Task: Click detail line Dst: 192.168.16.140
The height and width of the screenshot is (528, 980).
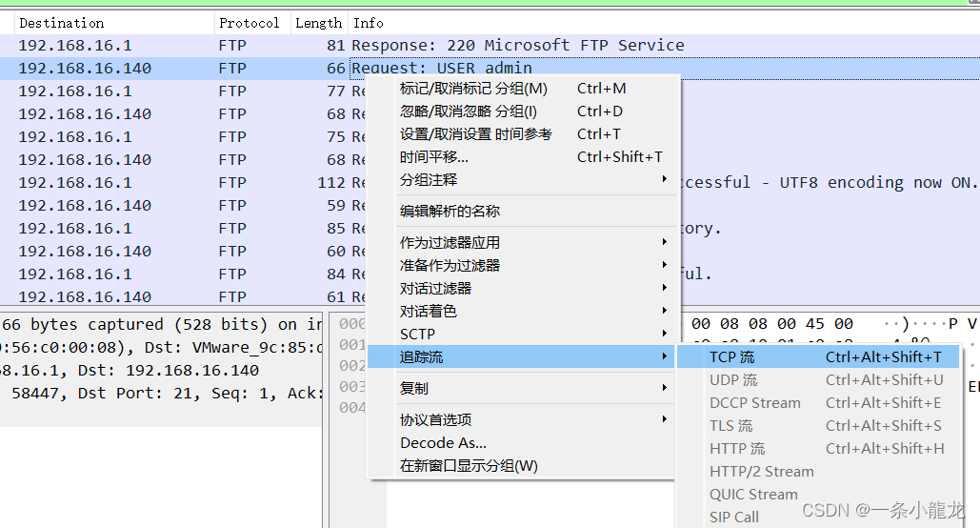Action: [x=161, y=371]
